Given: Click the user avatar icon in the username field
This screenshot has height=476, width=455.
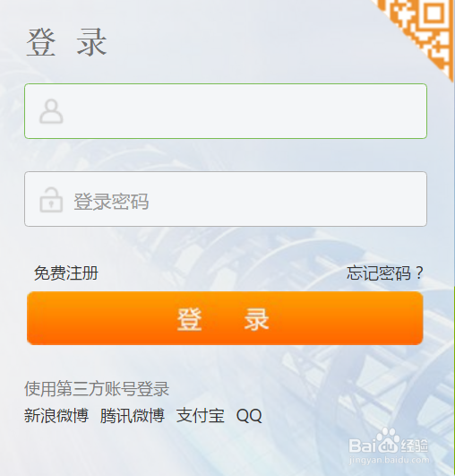Looking at the screenshot, I should (x=51, y=111).
